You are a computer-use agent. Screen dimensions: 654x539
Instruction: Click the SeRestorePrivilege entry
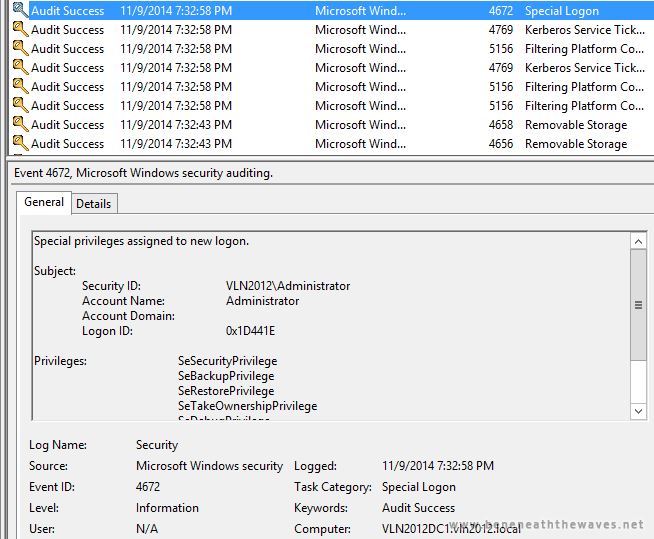(226, 391)
